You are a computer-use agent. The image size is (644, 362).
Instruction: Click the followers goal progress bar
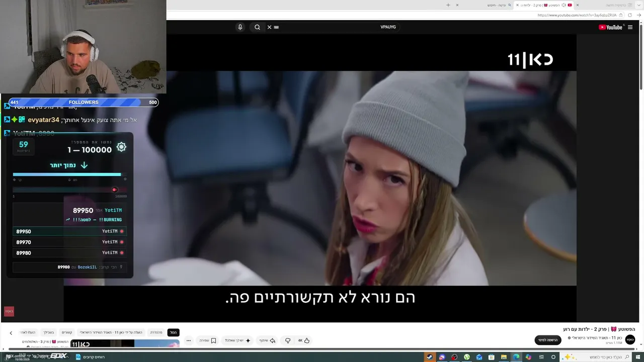[84, 102]
